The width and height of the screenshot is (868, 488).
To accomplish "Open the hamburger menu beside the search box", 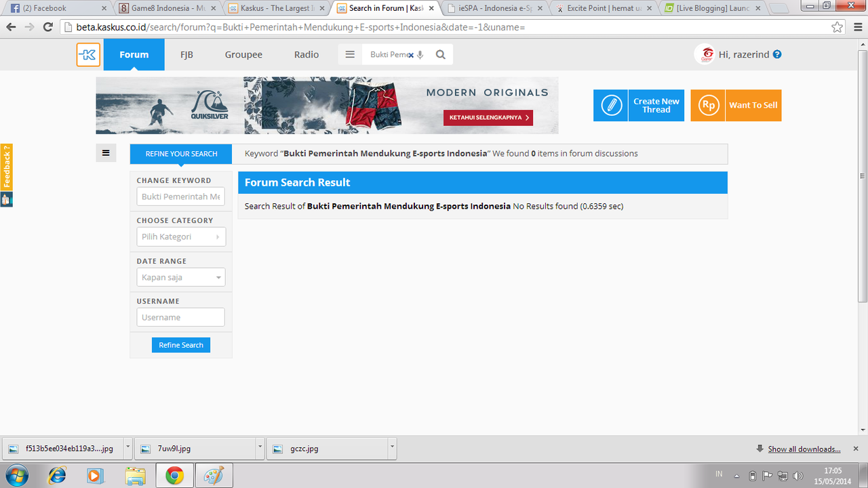I will (350, 55).
